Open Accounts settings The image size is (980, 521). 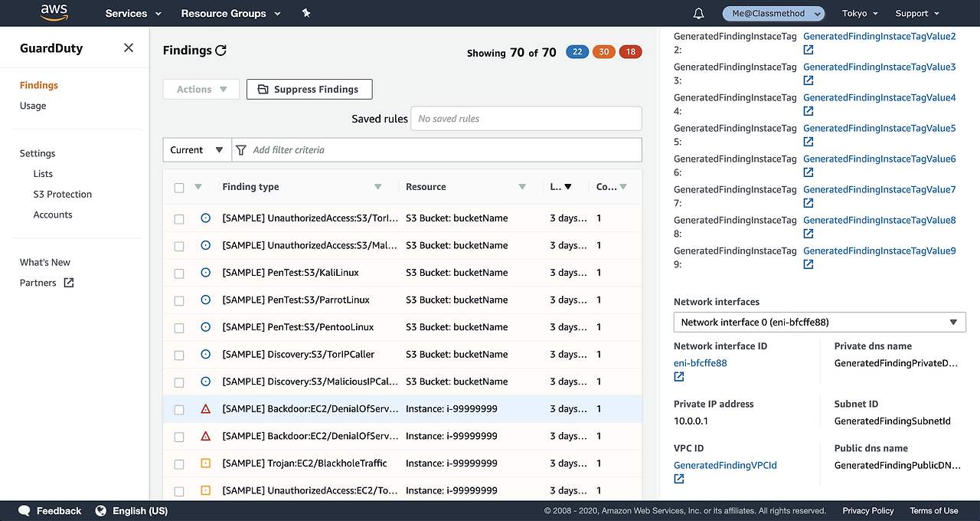tap(53, 215)
